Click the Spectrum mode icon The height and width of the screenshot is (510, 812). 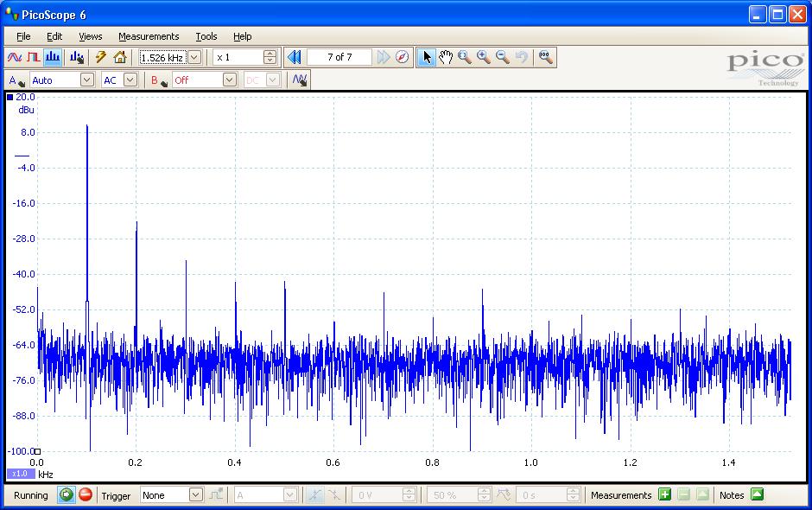pyautogui.click(x=53, y=58)
